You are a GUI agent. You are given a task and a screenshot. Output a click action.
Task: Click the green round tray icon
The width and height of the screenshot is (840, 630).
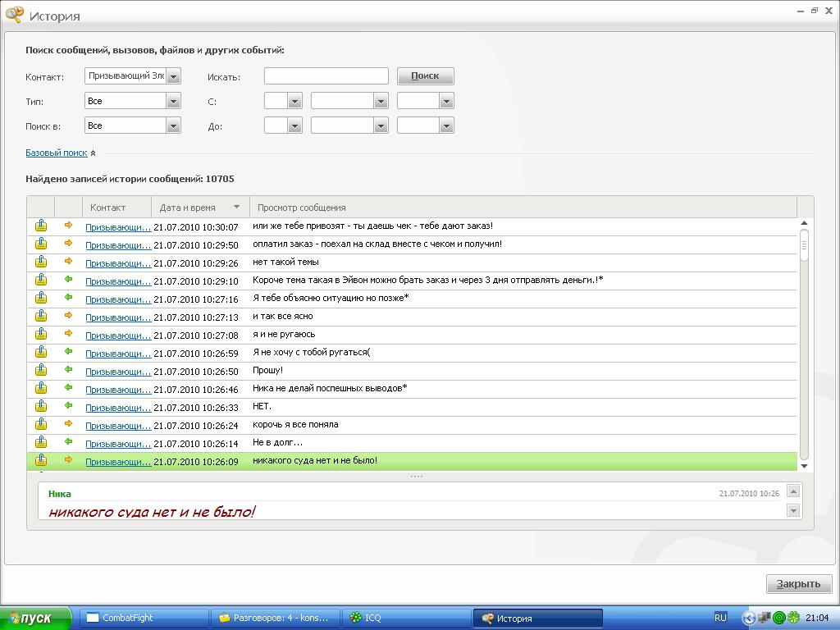tap(779, 618)
